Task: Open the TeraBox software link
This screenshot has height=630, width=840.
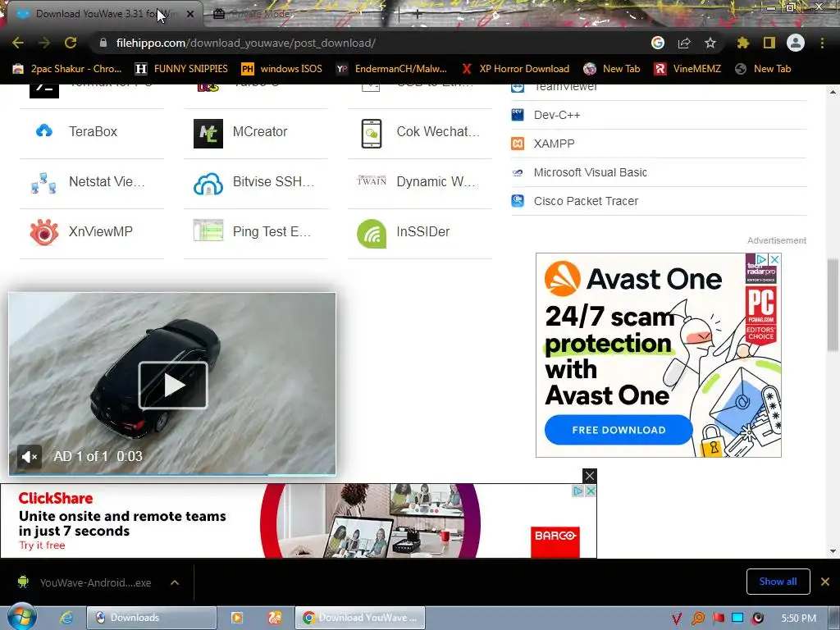Action: point(93,132)
